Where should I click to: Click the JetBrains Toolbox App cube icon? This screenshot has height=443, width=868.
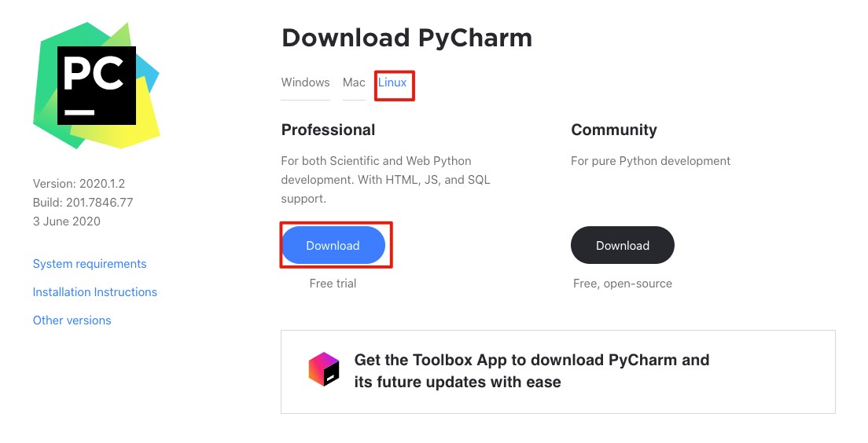click(324, 369)
